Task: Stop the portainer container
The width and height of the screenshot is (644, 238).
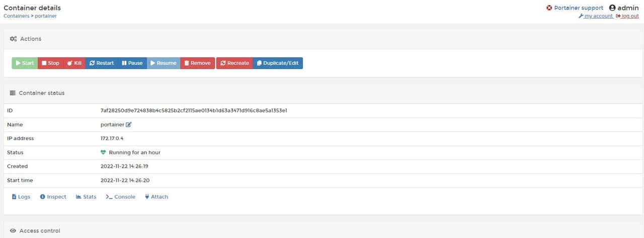Action: pyautogui.click(x=50, y=63)
